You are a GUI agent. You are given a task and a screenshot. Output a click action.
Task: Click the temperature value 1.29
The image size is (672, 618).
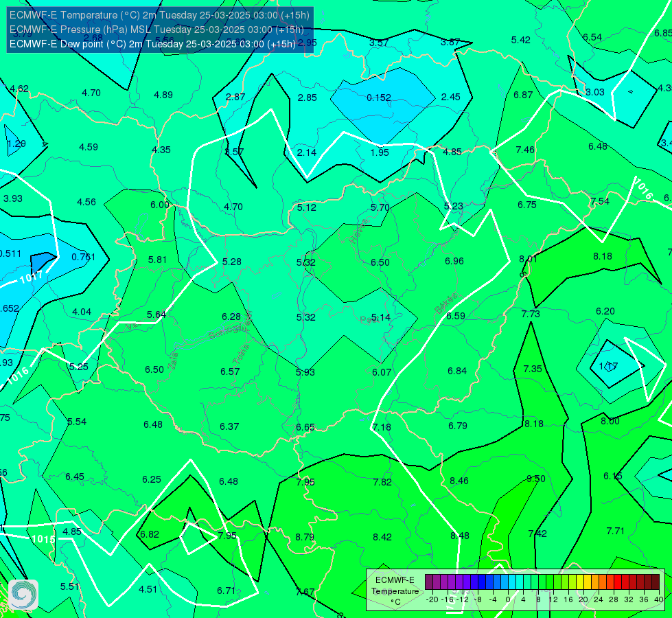click(x=16, y=144)
